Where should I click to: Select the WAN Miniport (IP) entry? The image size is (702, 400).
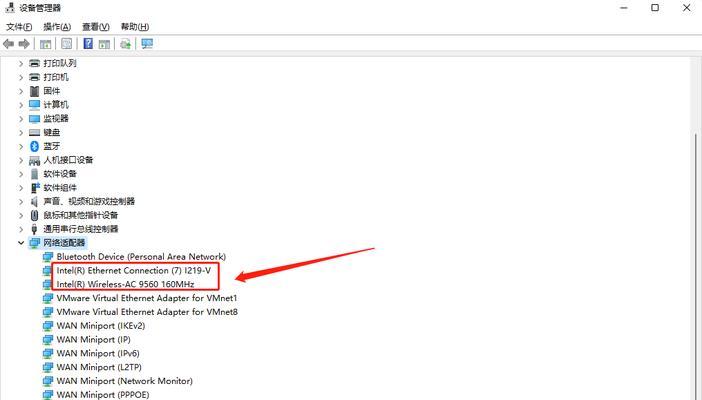pyautogui.click(x=93, y=340)
